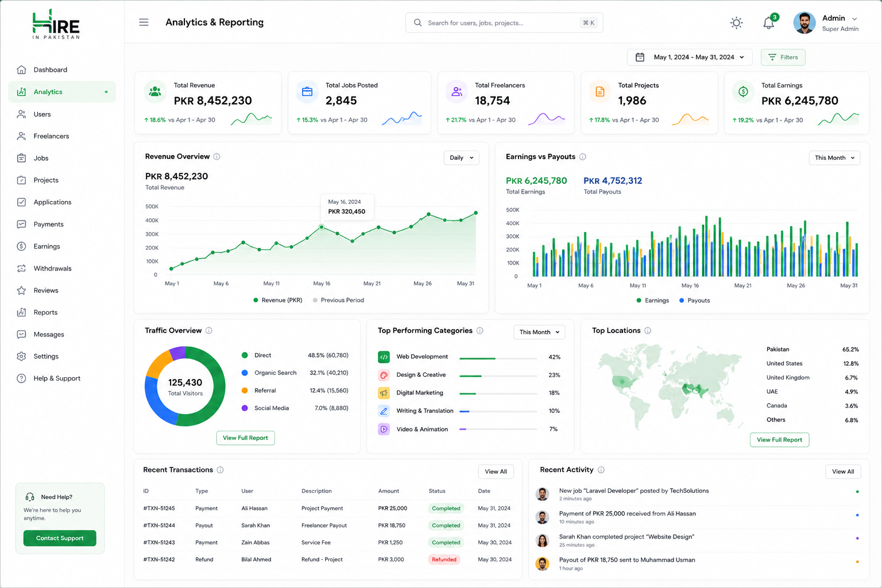Click View All in Recent Activity
Screen dimensions: 882x588
[x=843, y=471]
